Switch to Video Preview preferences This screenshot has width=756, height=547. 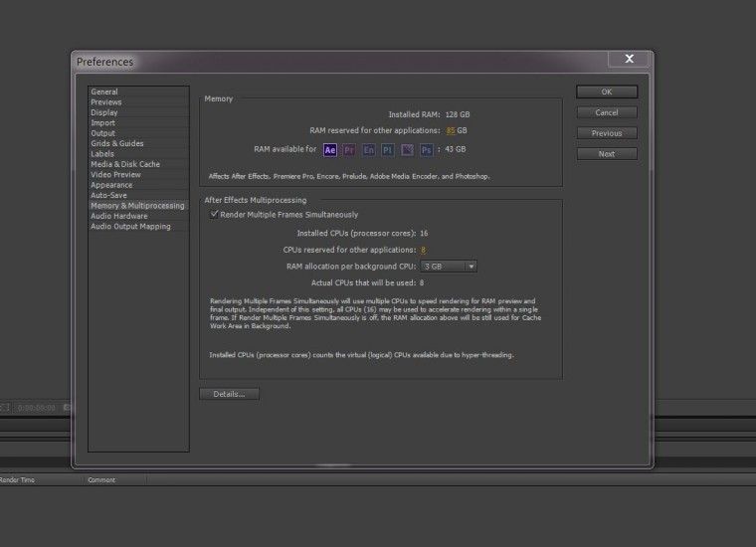[115, 174]
